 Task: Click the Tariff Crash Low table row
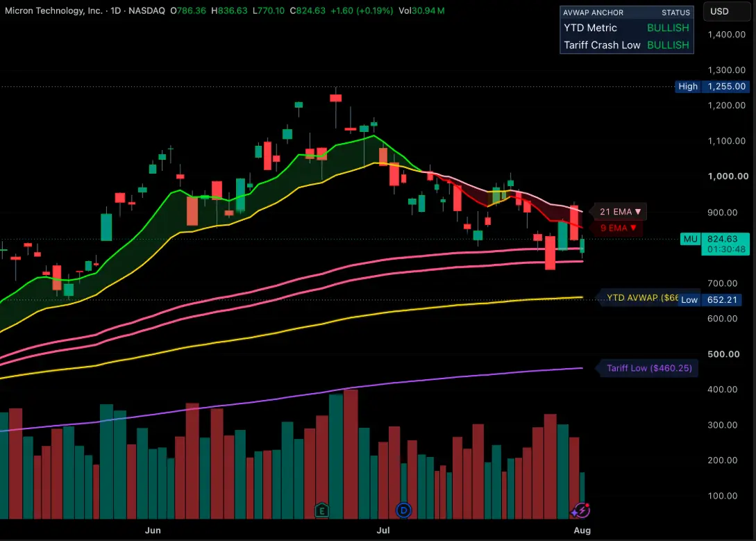coord(626,45)
